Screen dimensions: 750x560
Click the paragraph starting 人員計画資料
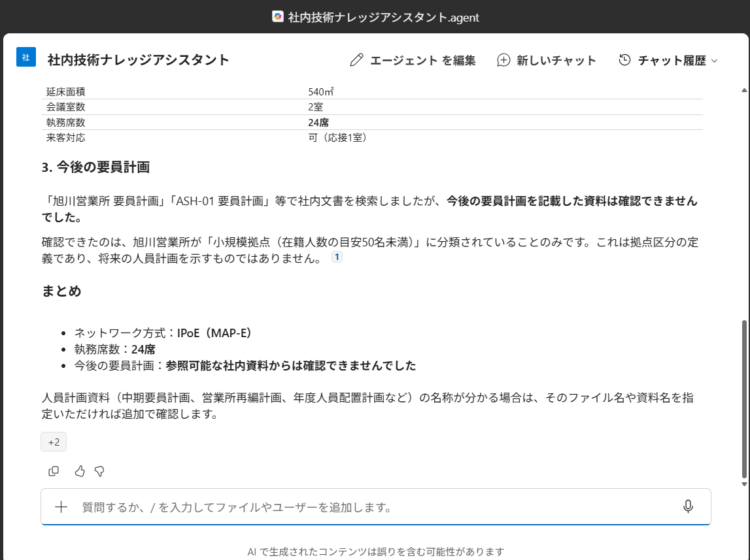(x=368, y=406)
